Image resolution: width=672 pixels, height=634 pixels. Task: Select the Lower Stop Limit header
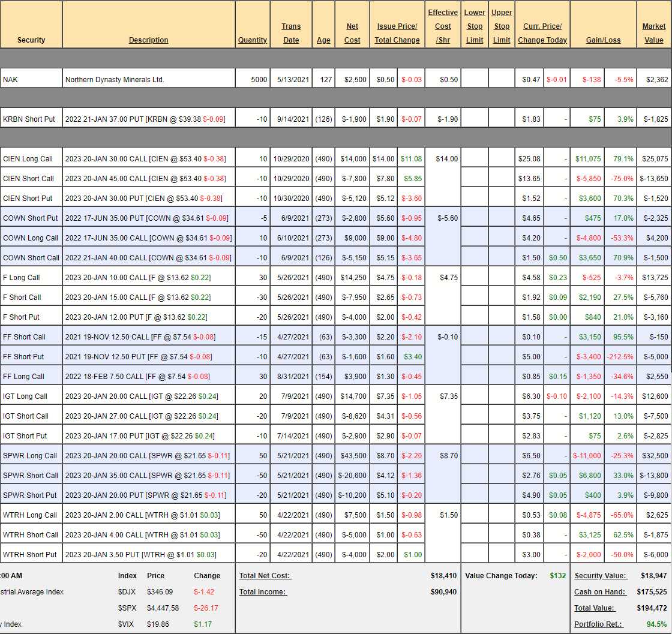pyautogui.click(x=475, y=26)
